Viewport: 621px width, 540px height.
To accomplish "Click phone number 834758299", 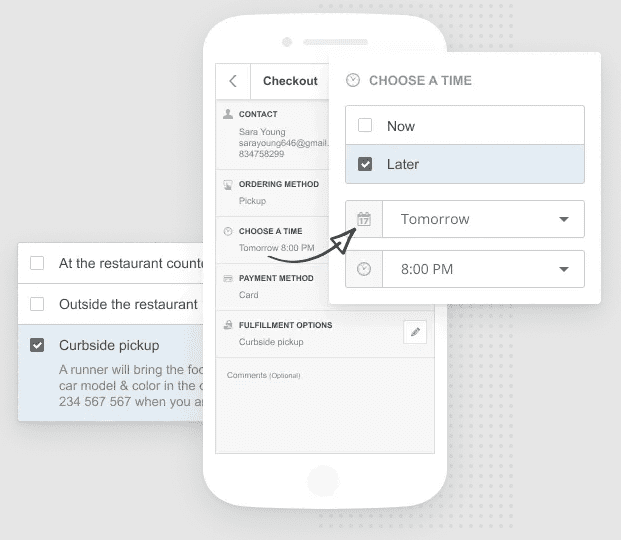I will click(261, 154).
